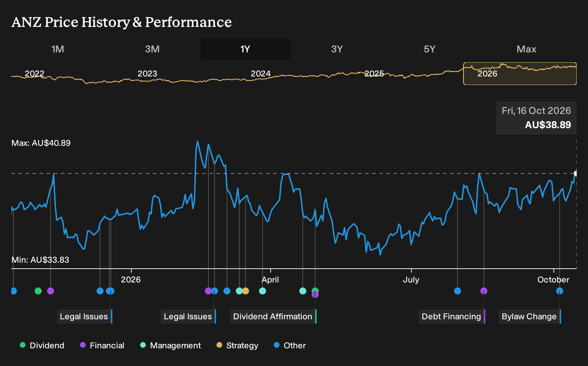Click the AU$38.89 price tooltip
Screen dimensions: 588x366
click(x=536, y=118)
